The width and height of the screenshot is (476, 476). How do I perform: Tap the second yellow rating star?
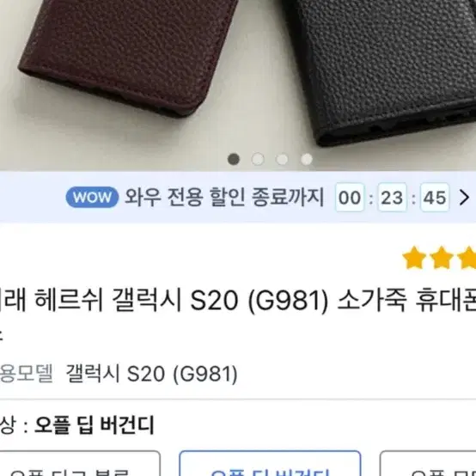pyautogui.click(x=442, y=258)
